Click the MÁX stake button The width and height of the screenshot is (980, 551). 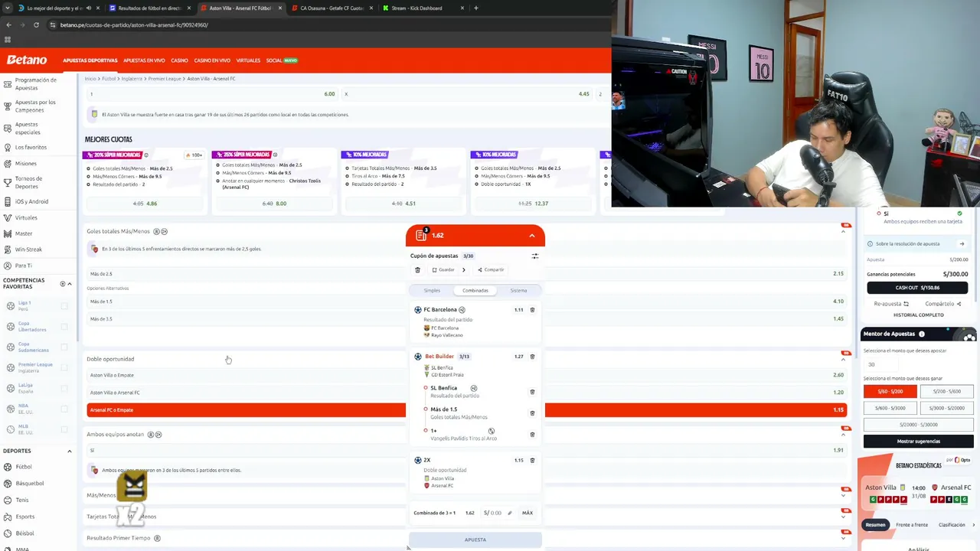528,513
